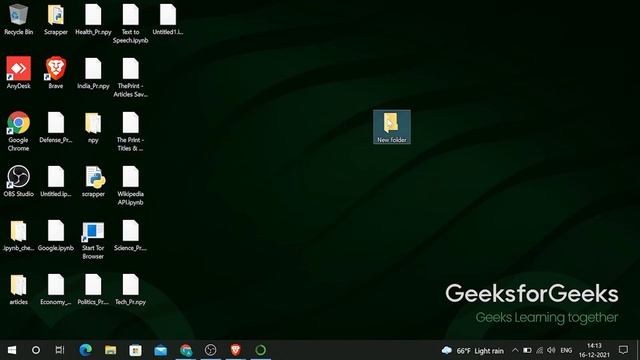Select the Start Tor Browser shortcut
Image resolution: width=640 pixels, height=360 pixels.
click(x=93, y=239)
